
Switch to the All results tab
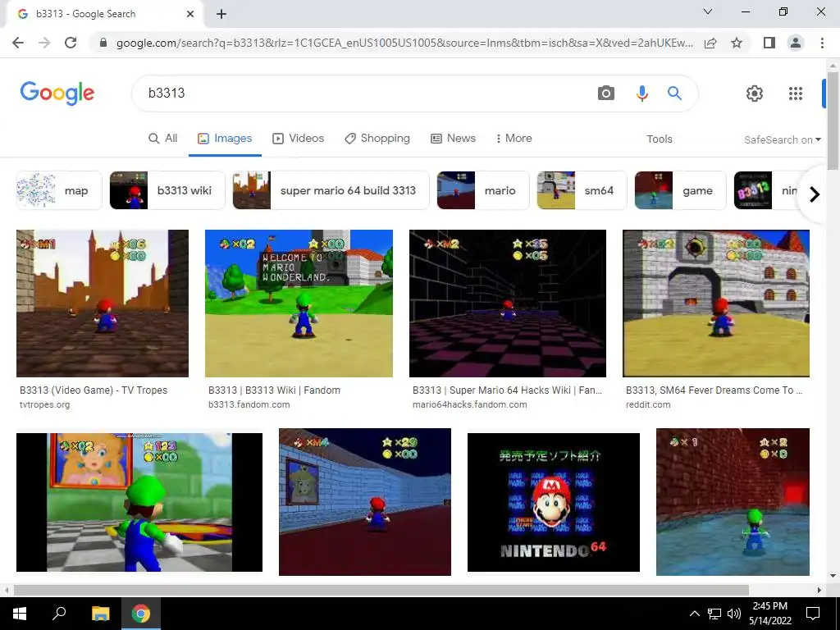tap(163, 138)
